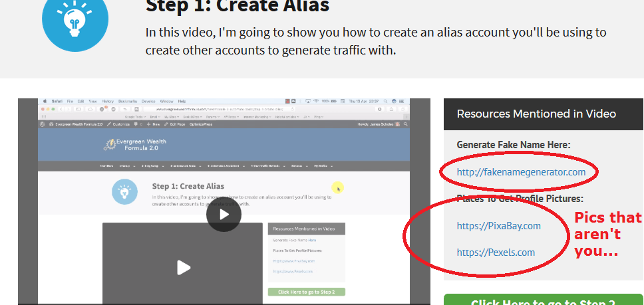
Task: Click the Apple menu icon in the video's menu bar
Action: click(x=45, y=101)
